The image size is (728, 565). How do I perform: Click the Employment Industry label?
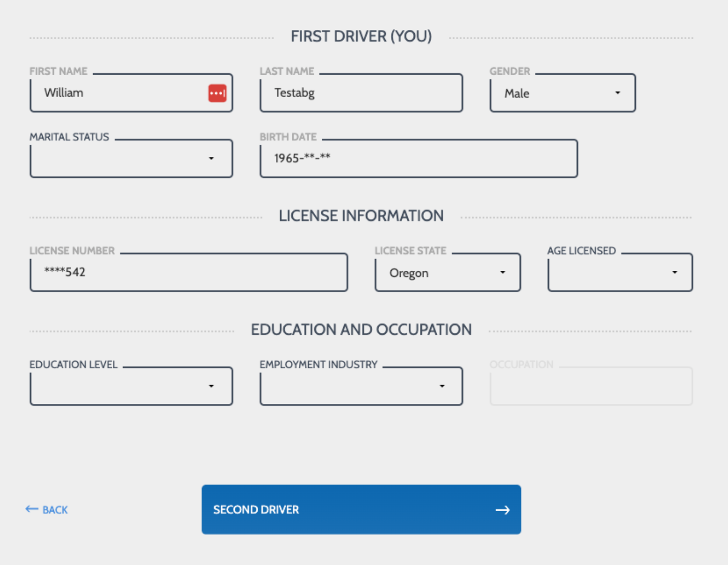(x=319, y=365)
